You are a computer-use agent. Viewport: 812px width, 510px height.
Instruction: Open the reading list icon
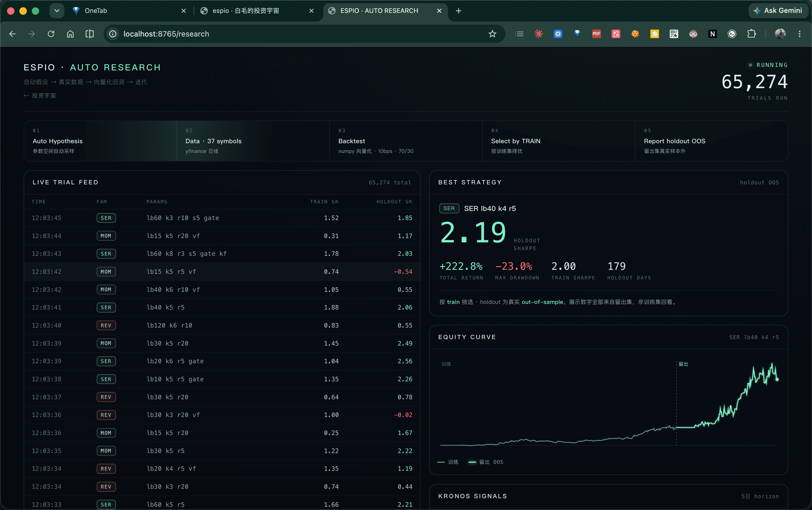click(x=519, y=34)
